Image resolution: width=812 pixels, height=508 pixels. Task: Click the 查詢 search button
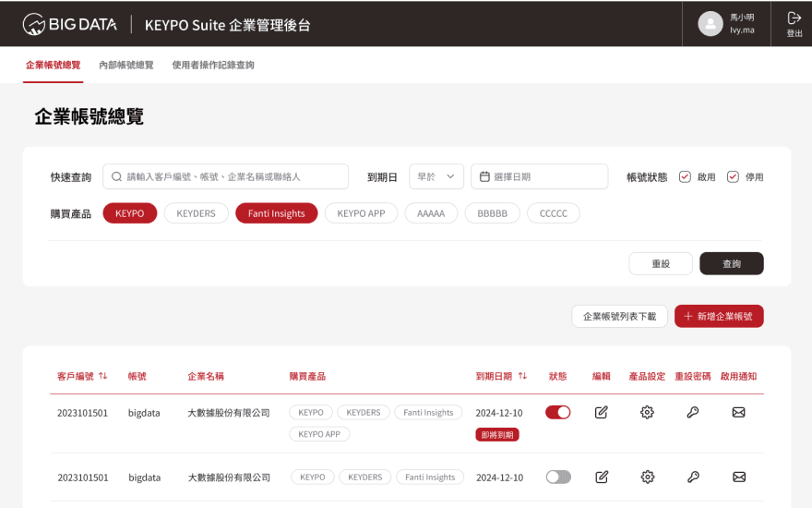(x=731, y=263)
